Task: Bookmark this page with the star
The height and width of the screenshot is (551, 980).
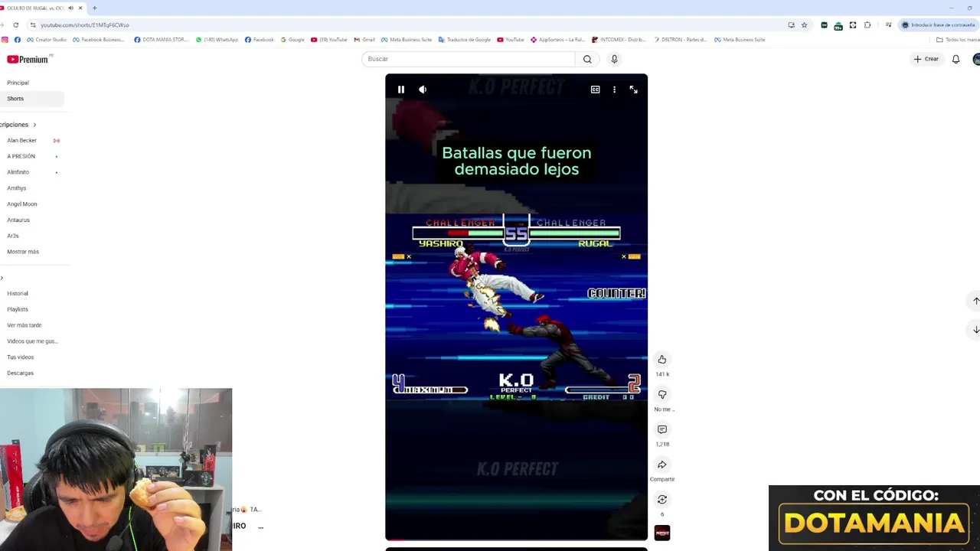Action: pos(804,24)
